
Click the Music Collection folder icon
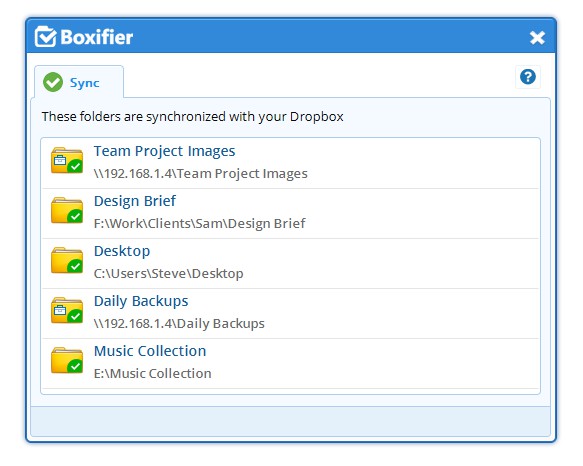[67, 360]
